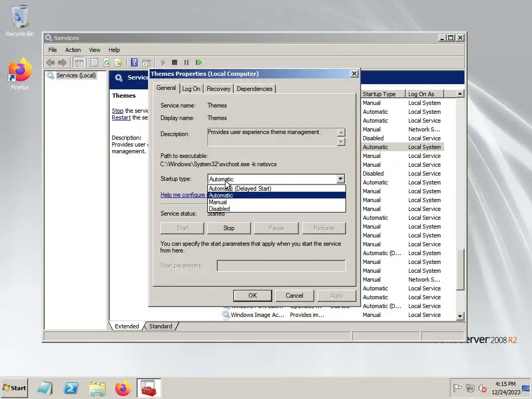Open the Properties toolbar icon in Services
This screenshot has width=532, height=399.
pos(95,62)
